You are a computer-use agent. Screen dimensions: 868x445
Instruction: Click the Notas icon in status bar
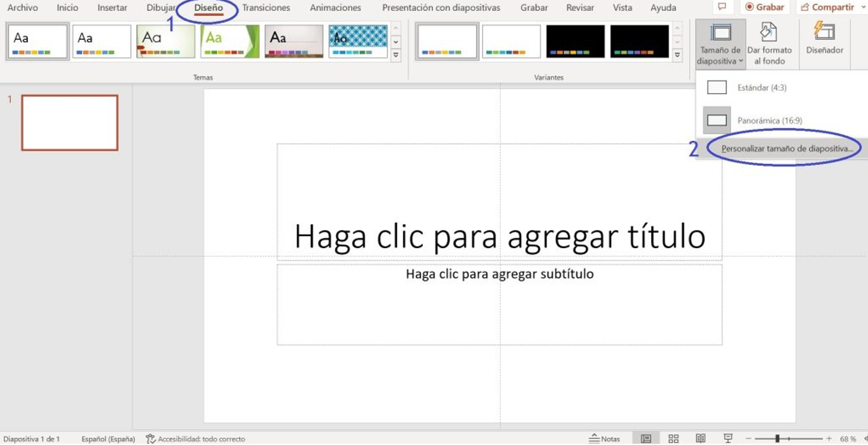click(605, 439)
